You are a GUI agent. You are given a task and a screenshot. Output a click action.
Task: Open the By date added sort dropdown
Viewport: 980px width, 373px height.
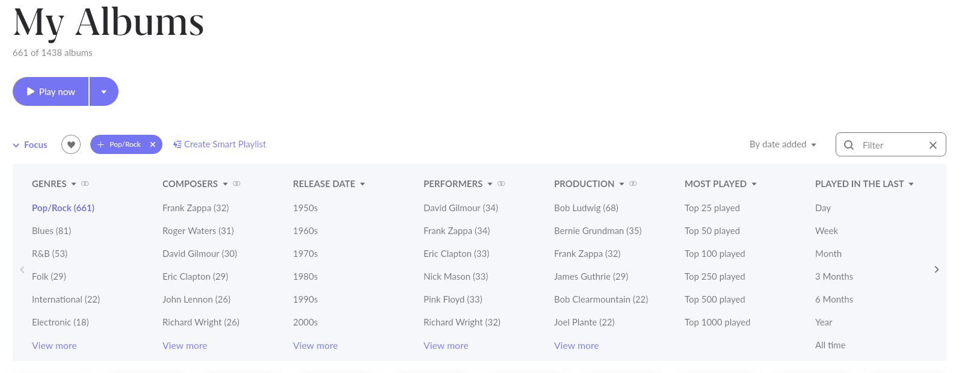(783, 144)
